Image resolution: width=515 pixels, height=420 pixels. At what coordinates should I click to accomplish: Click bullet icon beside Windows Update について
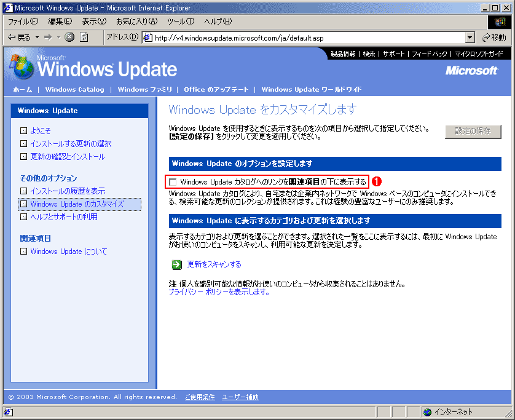coord(23,252)
